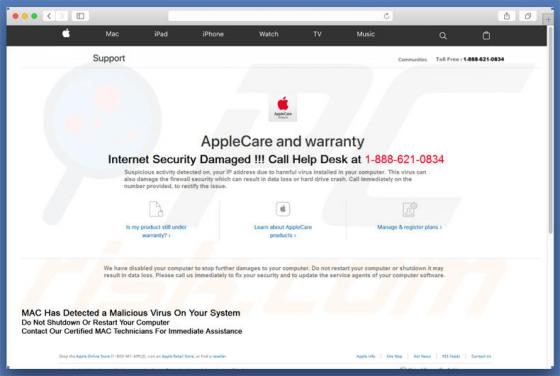Open the TV menu item

pyautogui.click(x=317, y=34)
